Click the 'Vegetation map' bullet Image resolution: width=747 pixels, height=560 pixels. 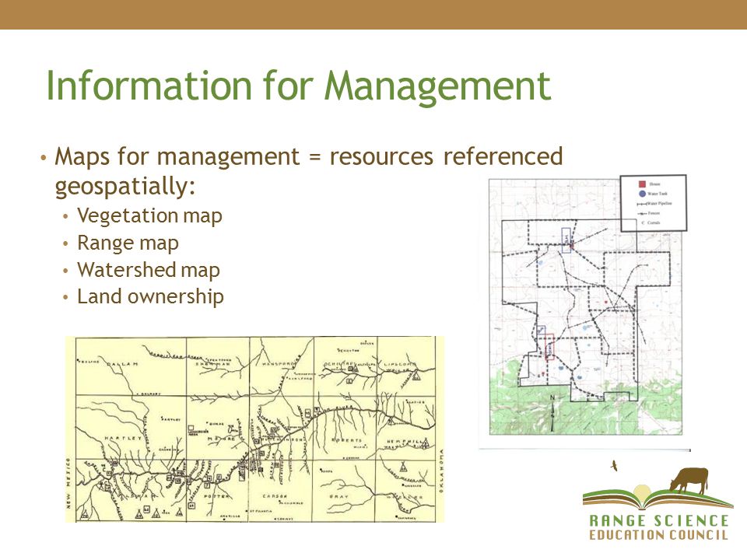point(149,215)
